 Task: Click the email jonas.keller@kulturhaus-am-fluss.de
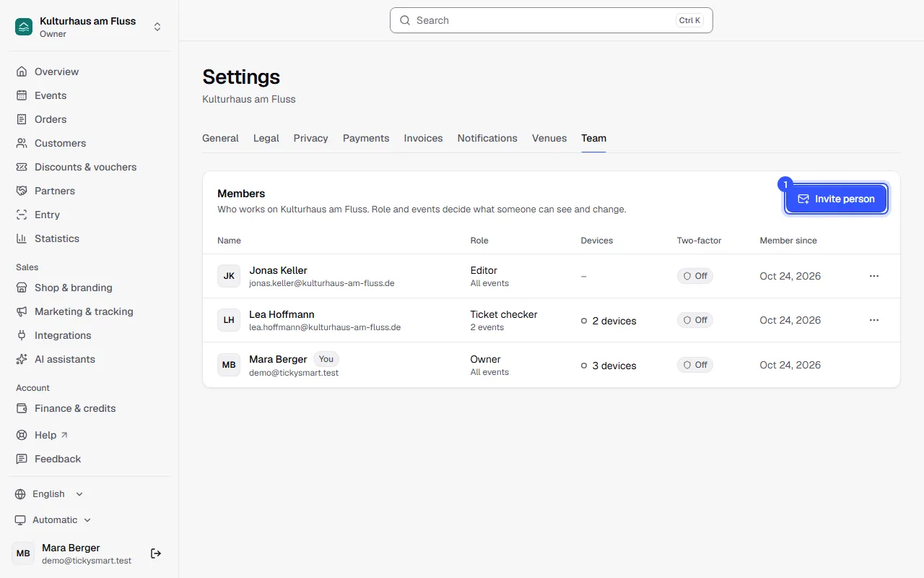(322, 283)
